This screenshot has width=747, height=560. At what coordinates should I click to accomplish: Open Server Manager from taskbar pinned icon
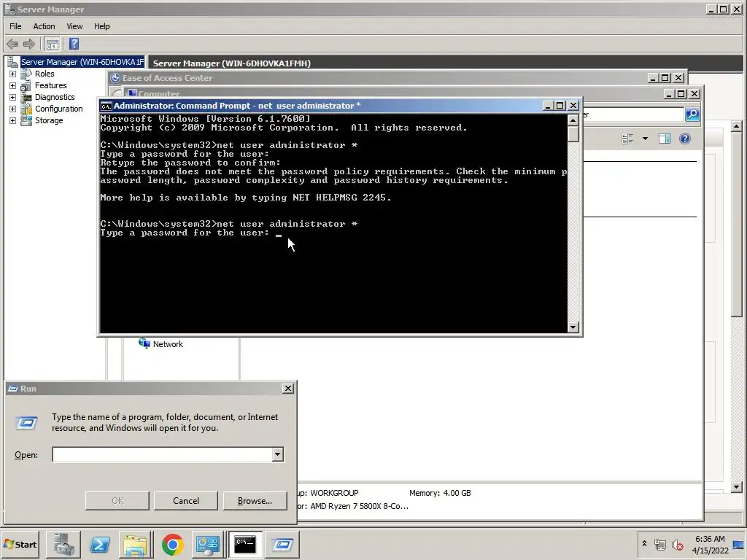[x=63, y=545]
